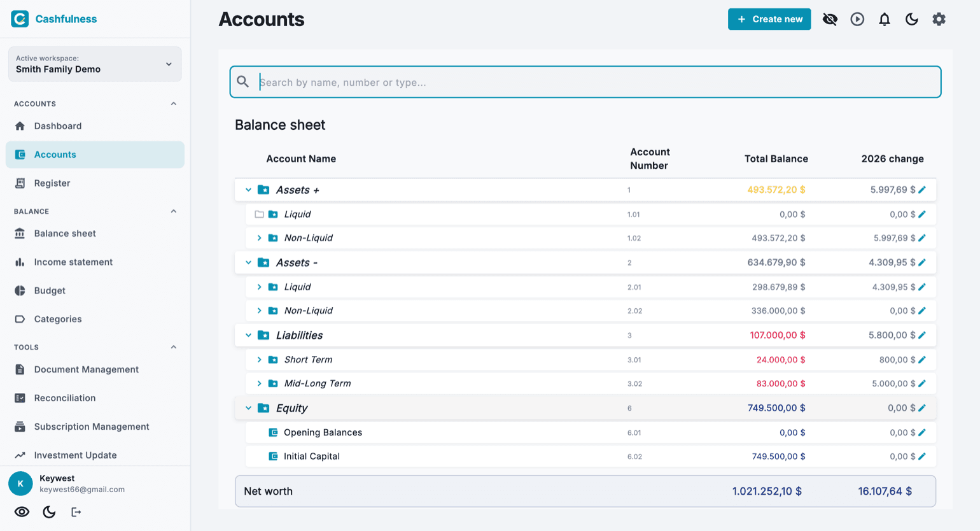Open the Active workspace dropdown
980x531 pixels.
pos(95,64)
